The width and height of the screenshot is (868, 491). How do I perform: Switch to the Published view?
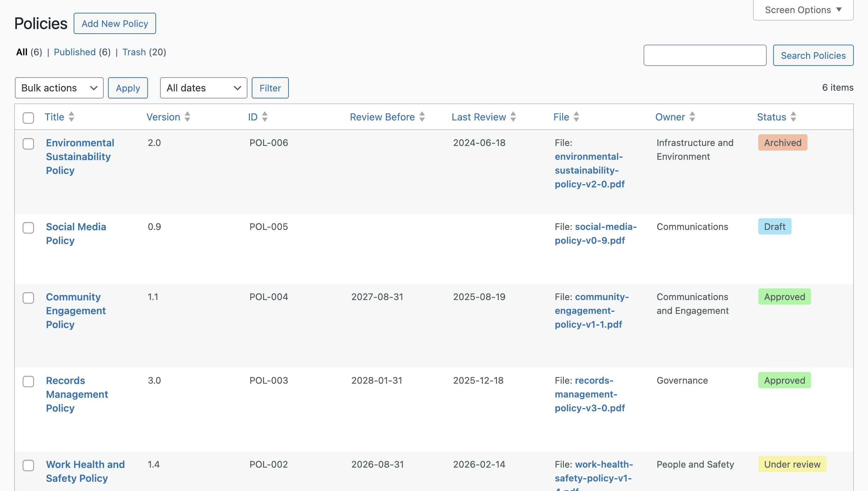point(75,52)
